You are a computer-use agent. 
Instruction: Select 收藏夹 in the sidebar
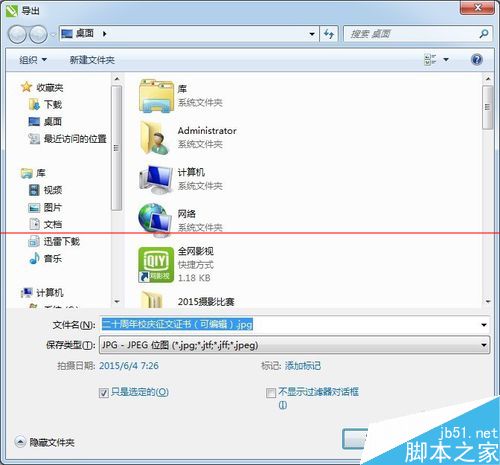50,88
